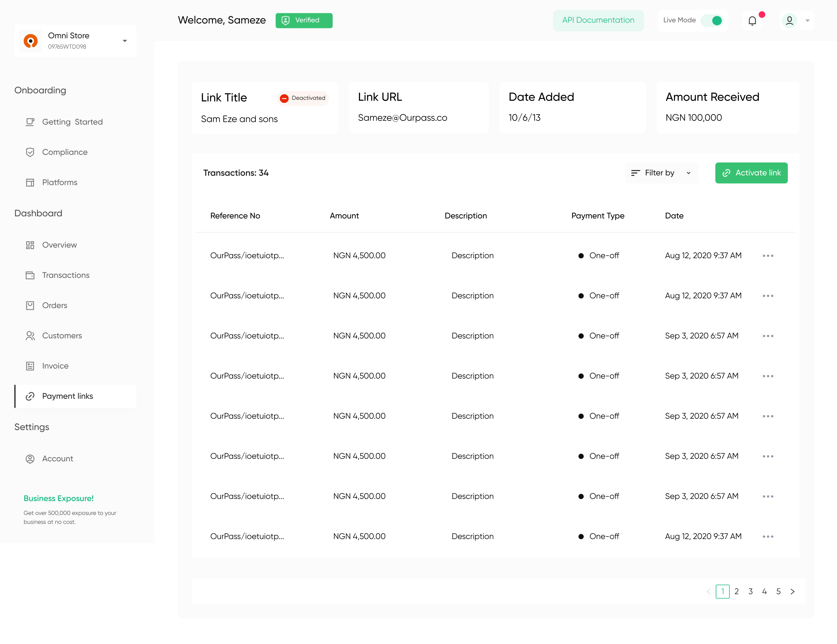This screenshot has height=644, width=837.
Task: Go to next page arrow
Action: point(792,591)
